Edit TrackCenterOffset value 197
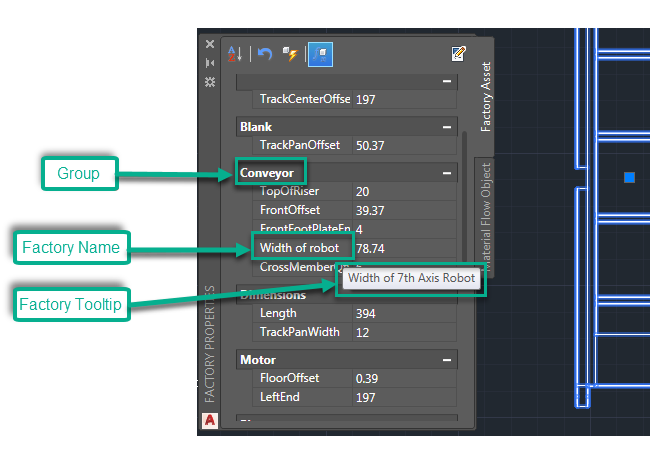660x470 pixels. [x=404, y=99]
